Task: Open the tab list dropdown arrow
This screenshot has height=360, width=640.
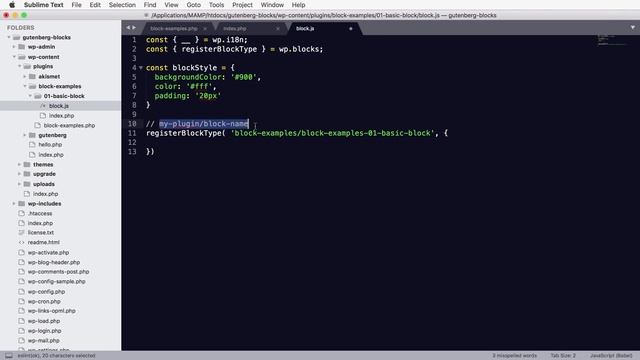Action: click(633, 28)
